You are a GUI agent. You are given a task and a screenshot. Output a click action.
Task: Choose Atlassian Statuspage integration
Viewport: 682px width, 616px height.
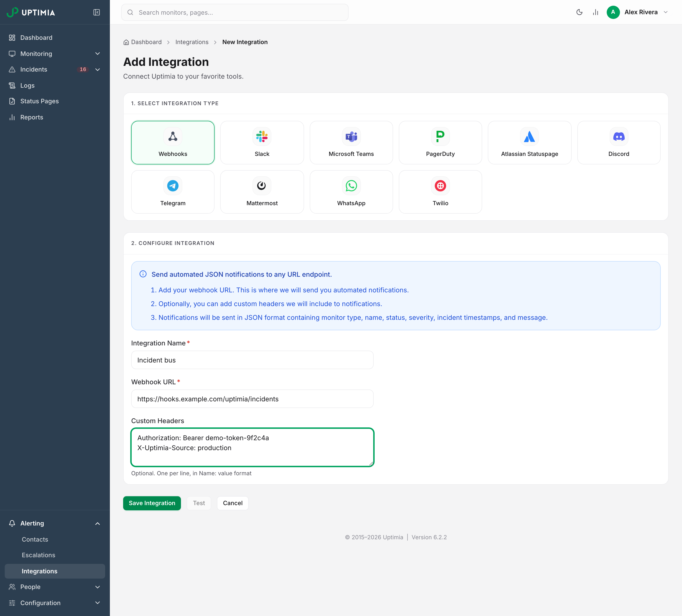pos(529,142)
